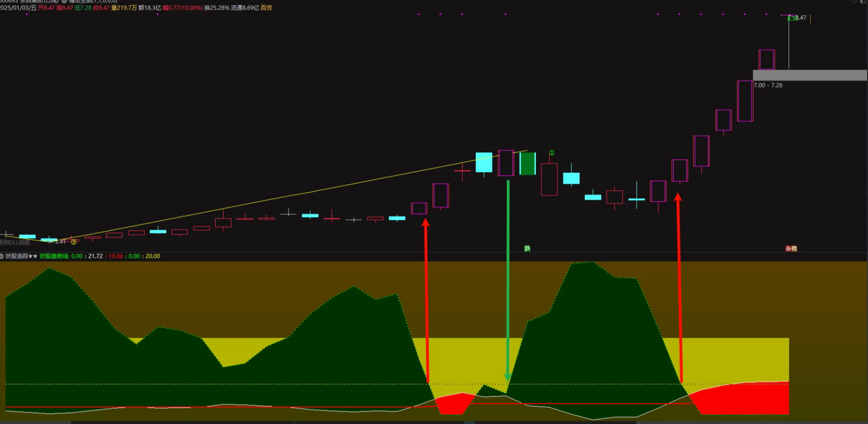Click the yellow circled 3 wave marker
This screenshot has height=424, width=868.
74,242
